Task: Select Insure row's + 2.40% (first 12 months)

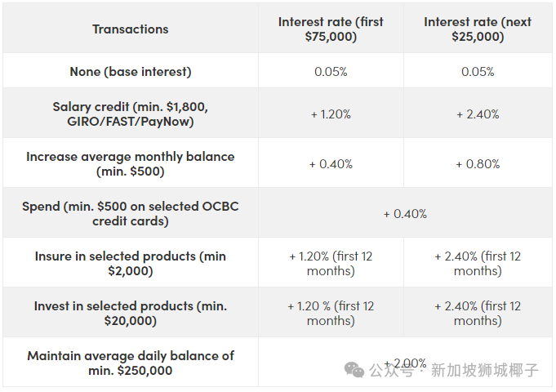Action: pyautogui.click(x=478, y=263)
